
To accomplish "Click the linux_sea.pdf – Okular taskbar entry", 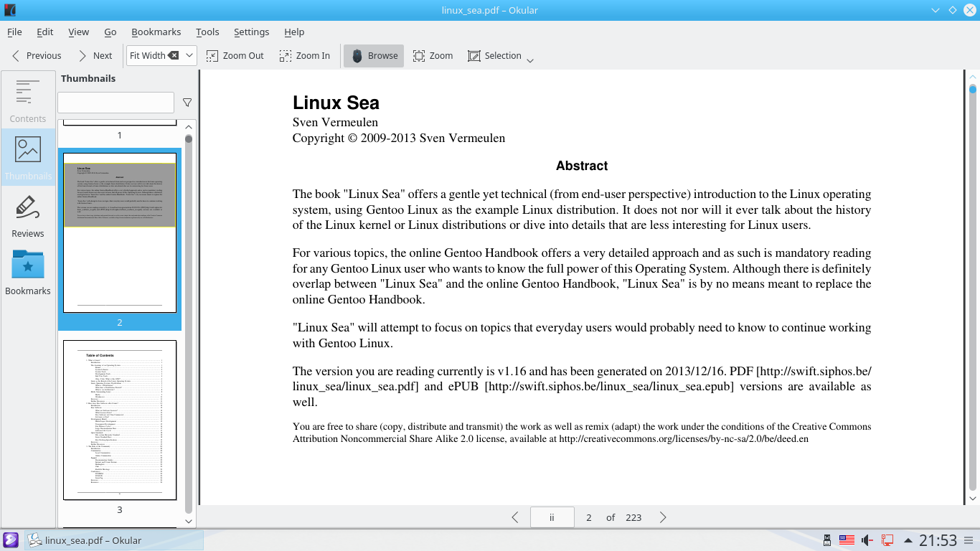I will 114,540.
